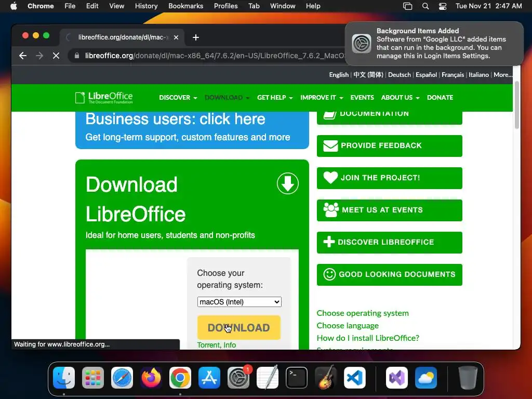Click the Torrent link

[x=208, y=345]
